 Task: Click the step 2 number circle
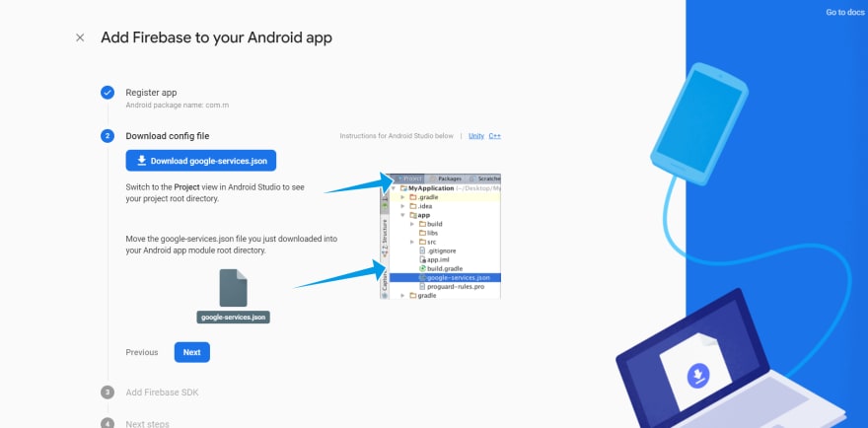[x=108, y=136]
